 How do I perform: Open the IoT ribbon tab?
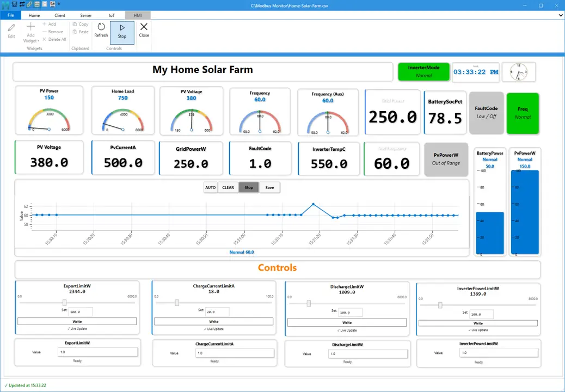112,15
